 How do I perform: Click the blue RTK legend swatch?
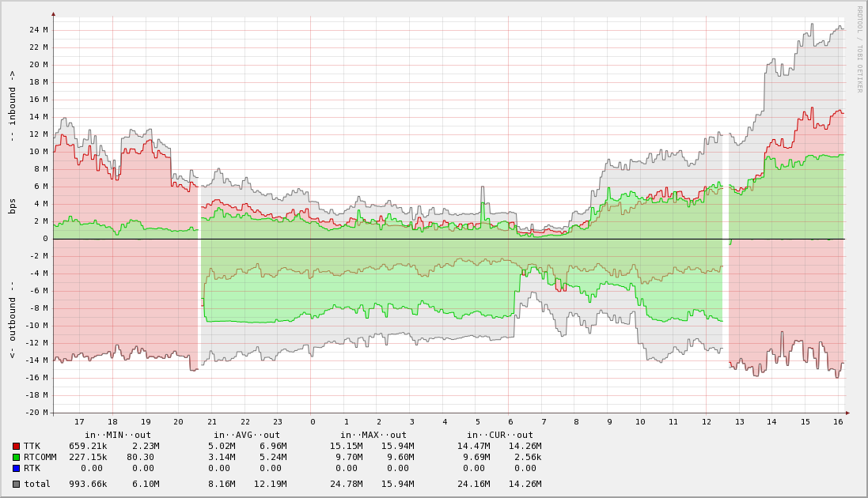tap(16, 468)
